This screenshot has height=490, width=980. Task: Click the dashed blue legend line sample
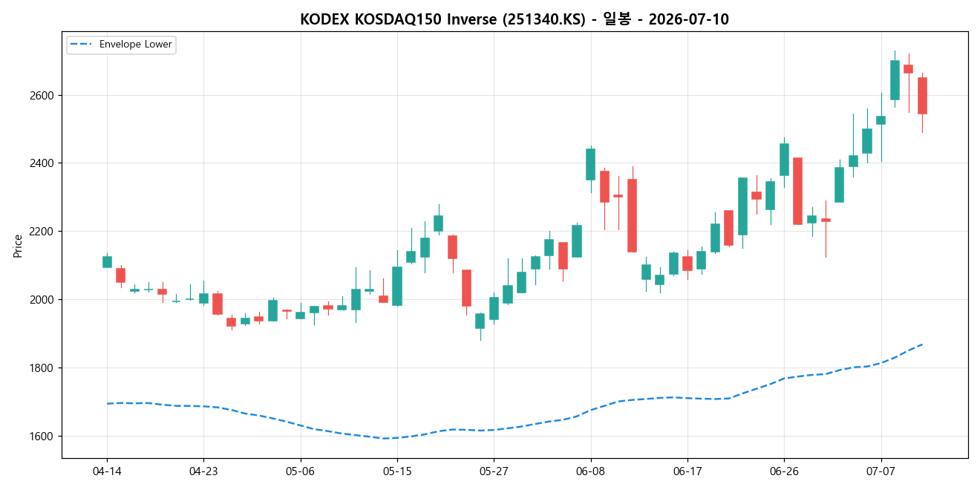click(x=82, y=45)
